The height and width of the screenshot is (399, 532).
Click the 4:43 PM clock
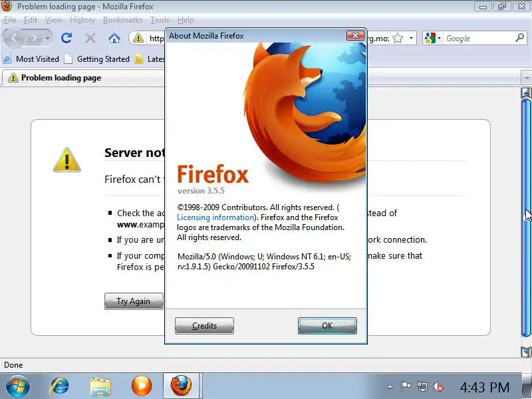click(x=485, y=387)
